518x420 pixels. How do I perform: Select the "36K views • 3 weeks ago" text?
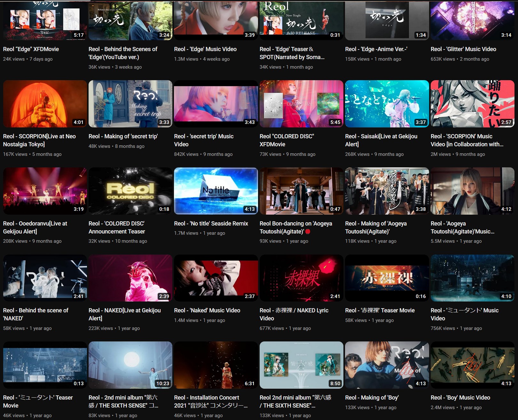coord(115,67)
